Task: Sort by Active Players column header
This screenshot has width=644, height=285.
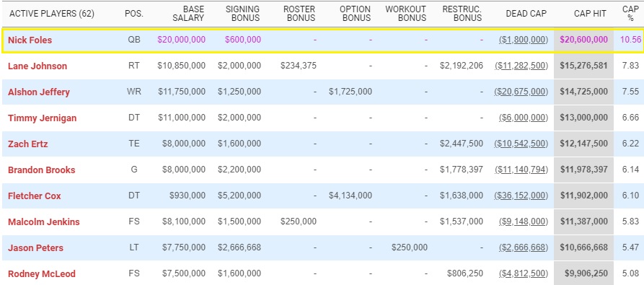Action: [52, 14]
